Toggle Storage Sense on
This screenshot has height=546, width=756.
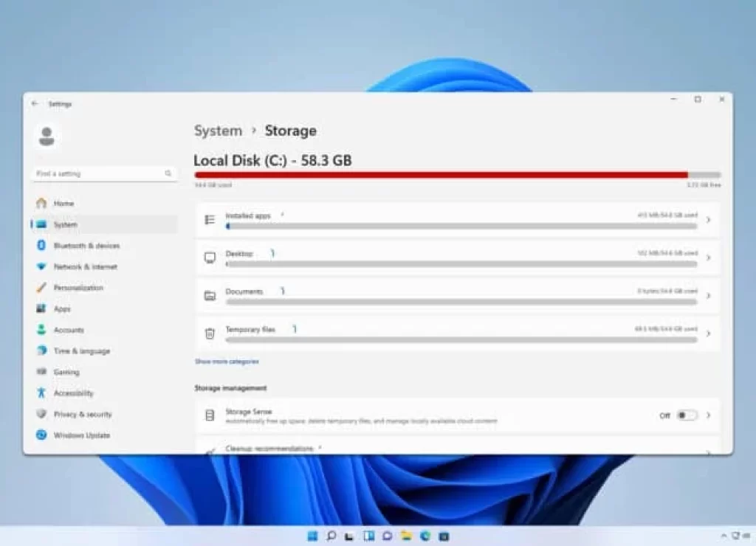(x=687, y=415)
